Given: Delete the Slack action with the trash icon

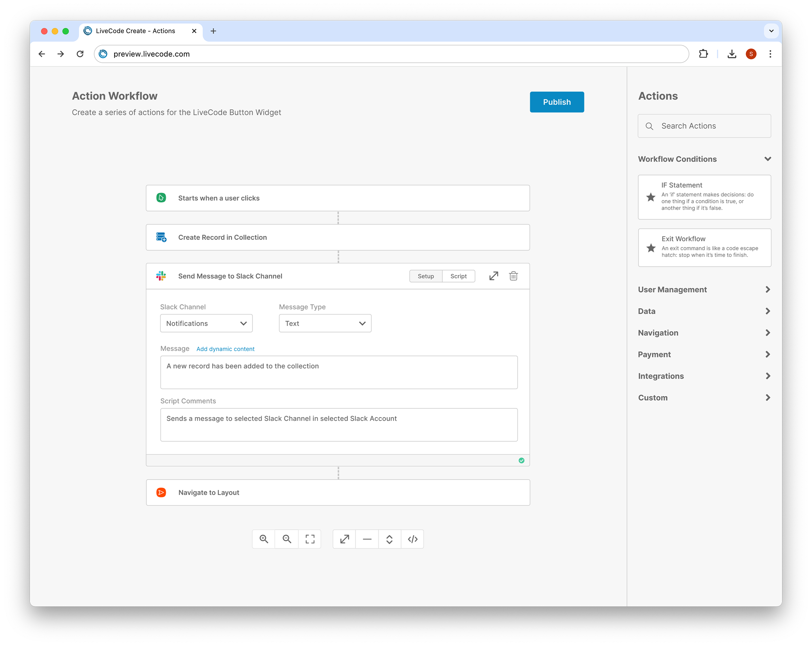Looking at the screenshot, I should click(513, 276).
